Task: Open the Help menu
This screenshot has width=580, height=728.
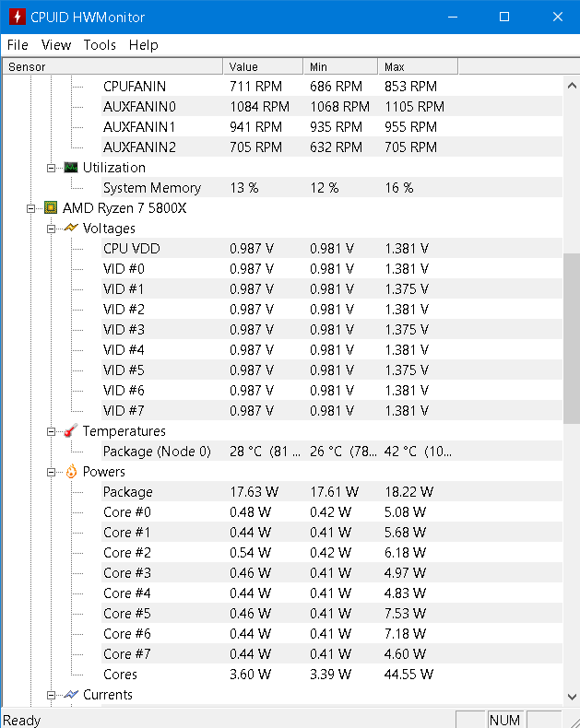Action: [144, 45]
